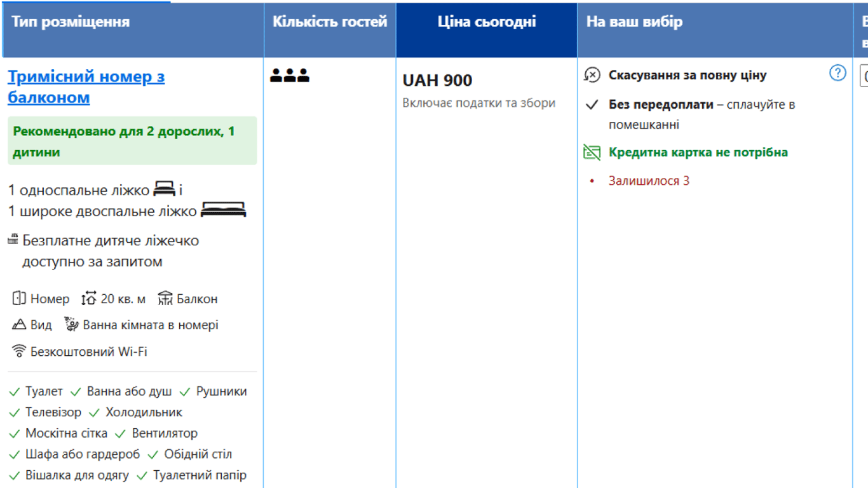The height and width of the screenshot is (488, 868).
Task: Click the room size 20 кв. м icon
Action: 88,298
